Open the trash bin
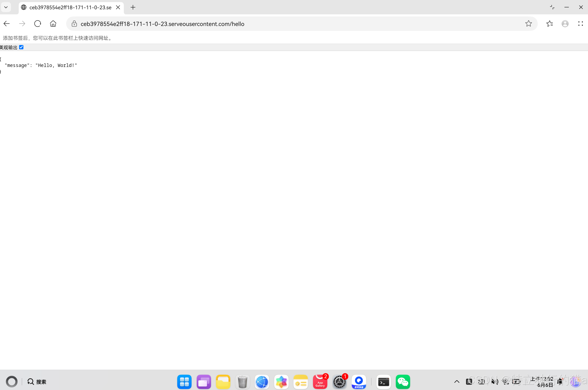 pyautogui.click(x=242, y=381)
